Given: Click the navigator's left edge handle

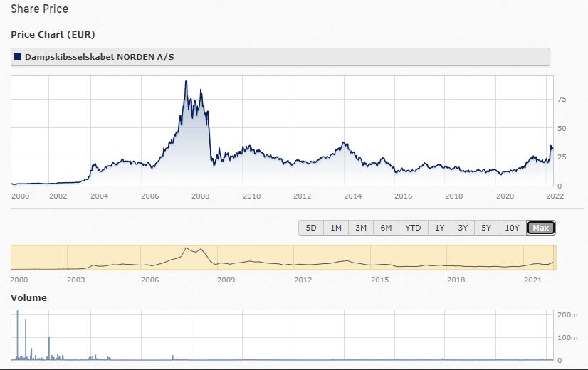Looking at the screenshot, I should tap(11, 258).
